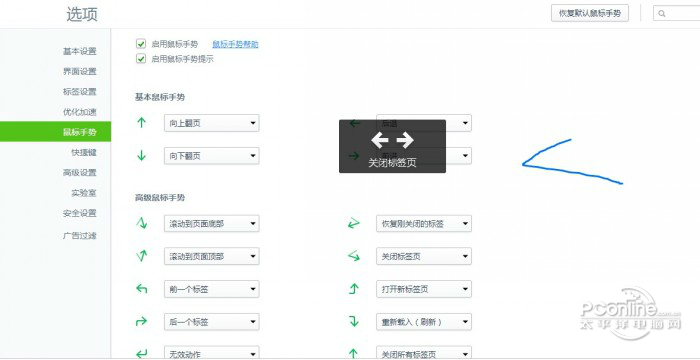Open the 关闭标签页 dropdown in advanced gestures
This screenshot has height=360, width=700.
point(424,256)
